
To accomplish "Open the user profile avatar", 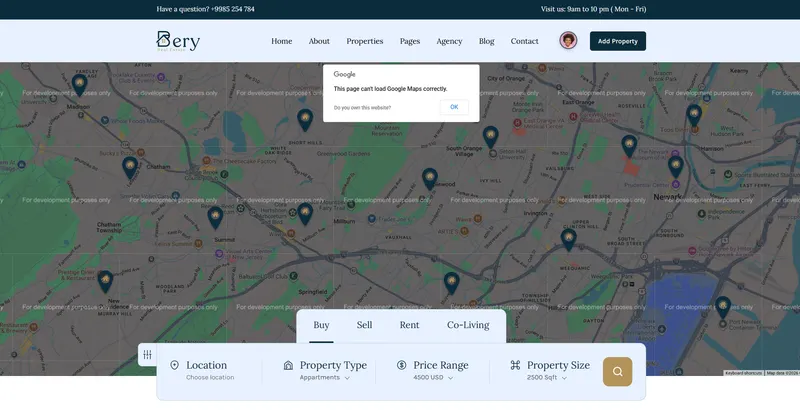I will 568,41.
